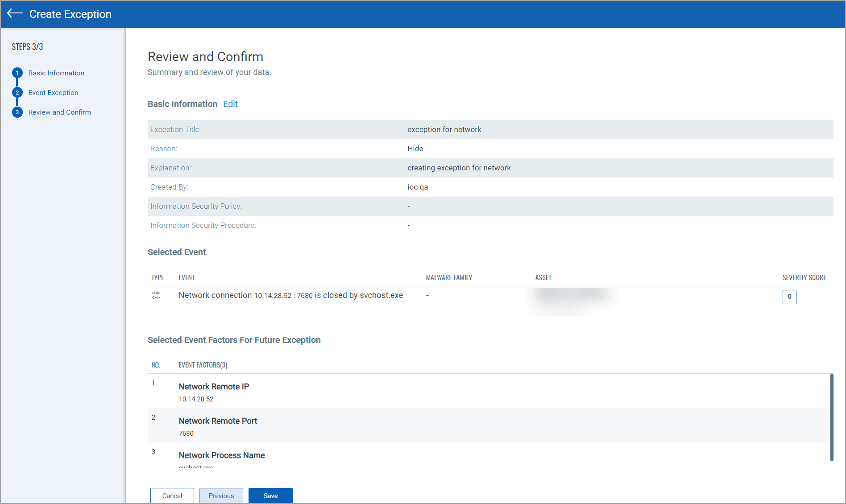Click the SEVERITY SCORE column header
The image size is (846, 504).
coord(804,277)
